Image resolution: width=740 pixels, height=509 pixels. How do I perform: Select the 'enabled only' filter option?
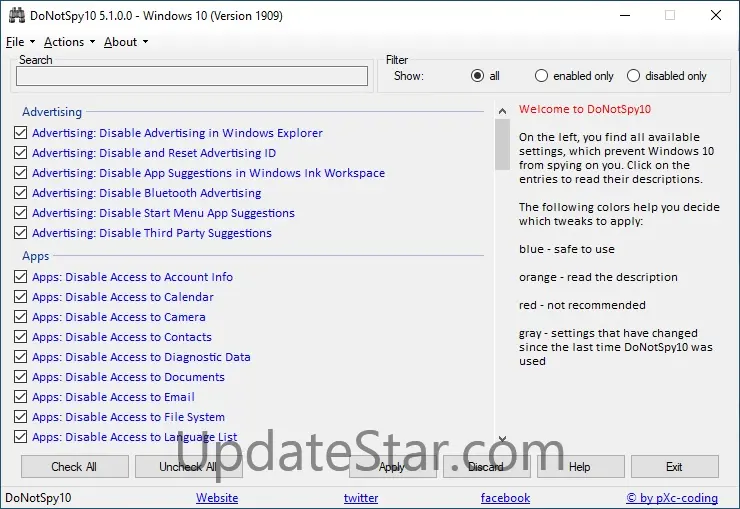pos(541,75)
